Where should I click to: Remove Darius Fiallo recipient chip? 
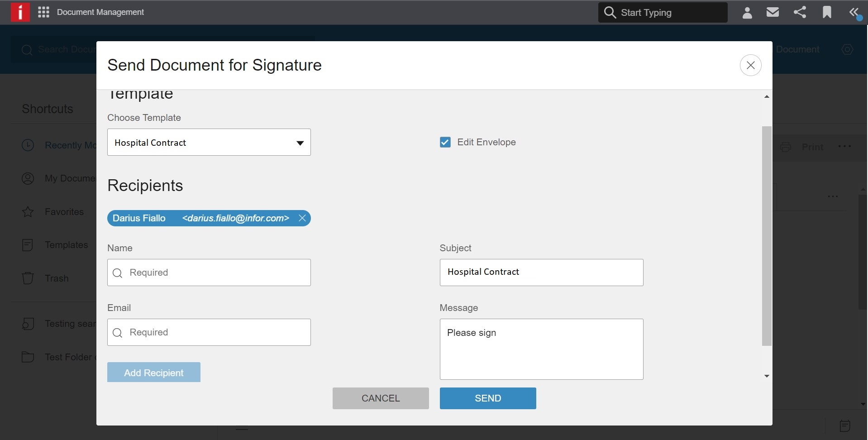302,218
